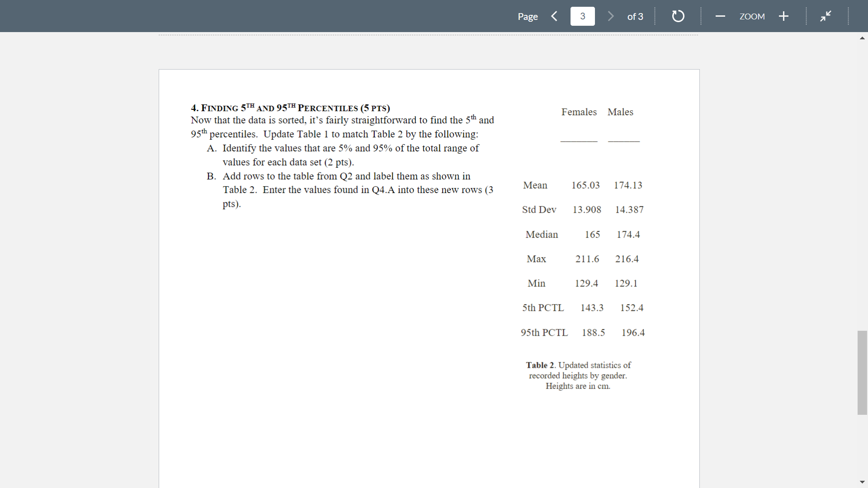The width and height of the screenshot is (868, 488).
Task: Click the rotate page icon
Action: [678, 16]
